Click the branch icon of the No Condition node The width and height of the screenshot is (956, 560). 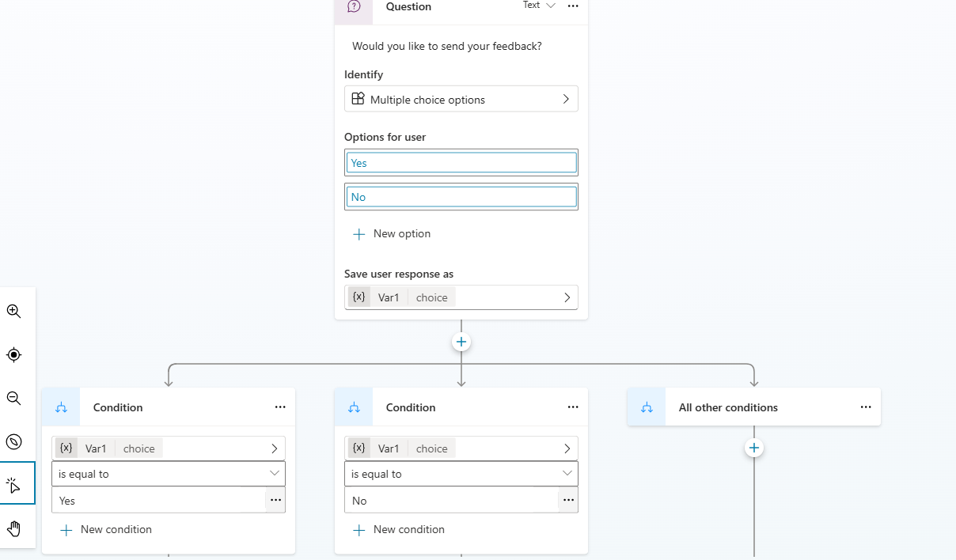[354, 407]
